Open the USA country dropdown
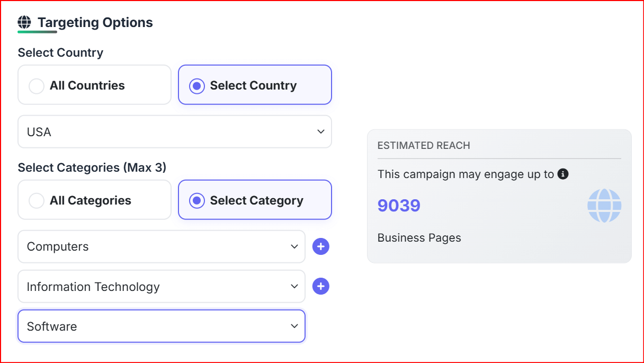This screenshot has height=363, width=644. click(175, 132)
